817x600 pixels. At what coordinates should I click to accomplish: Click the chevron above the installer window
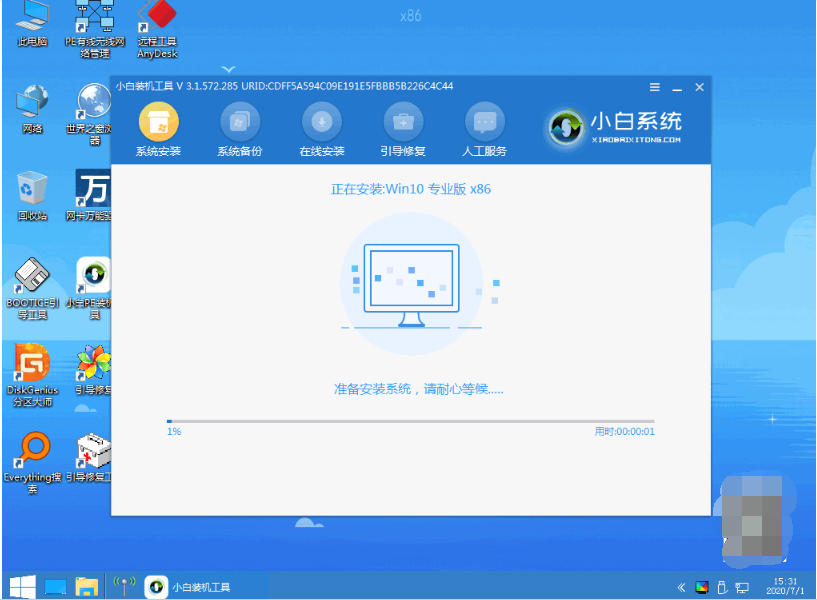(228, 69)
